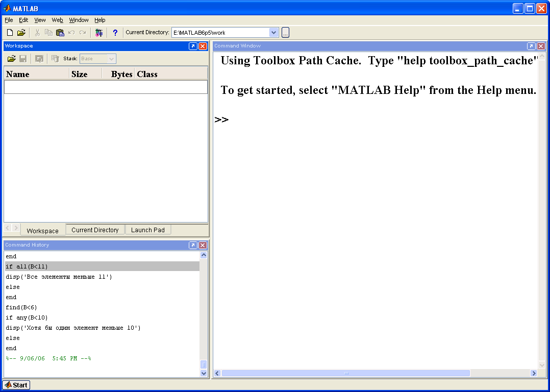Load data with the Workspace open icon

tap(12, 59)
